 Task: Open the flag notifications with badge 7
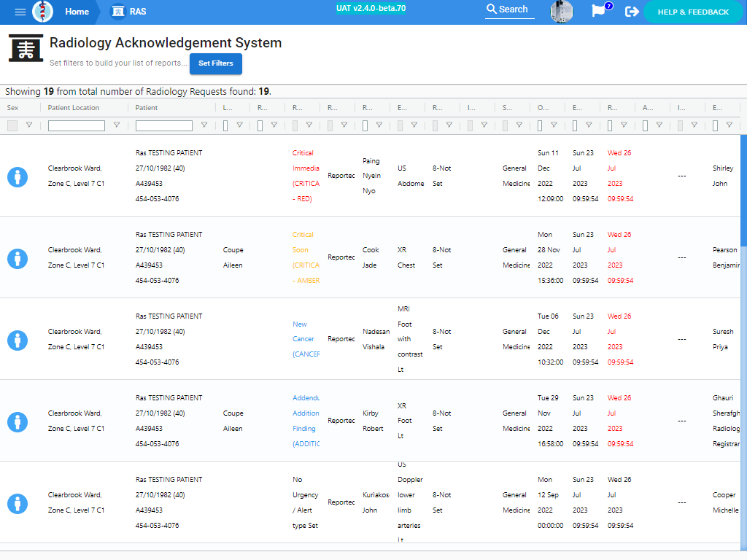(601, 9)
